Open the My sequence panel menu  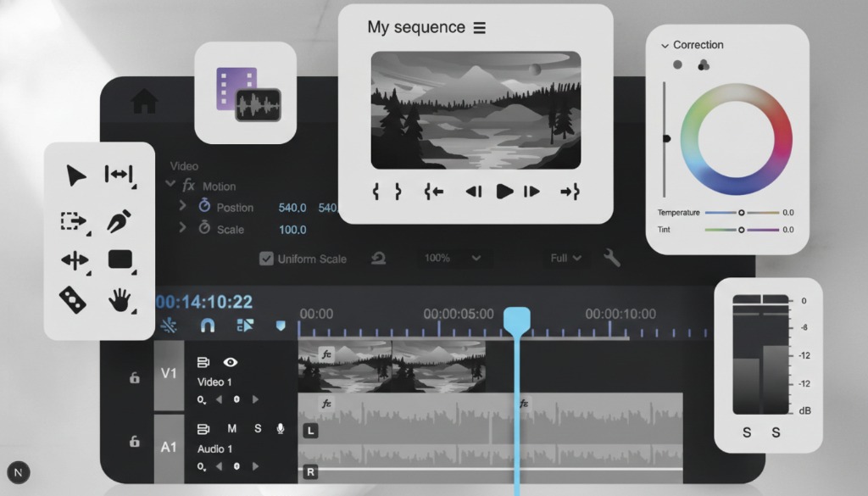[x=480, y=28]
